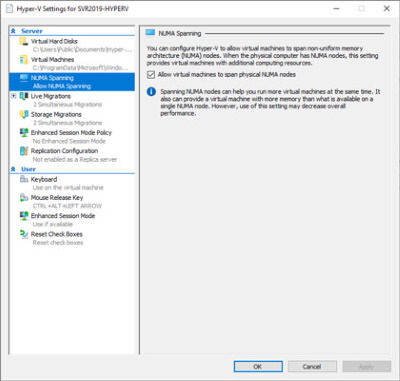The height and width of the screenshot is (381, 400).
Task: Click the Reset Check Boxes icon
Action: tap(24, 234)
